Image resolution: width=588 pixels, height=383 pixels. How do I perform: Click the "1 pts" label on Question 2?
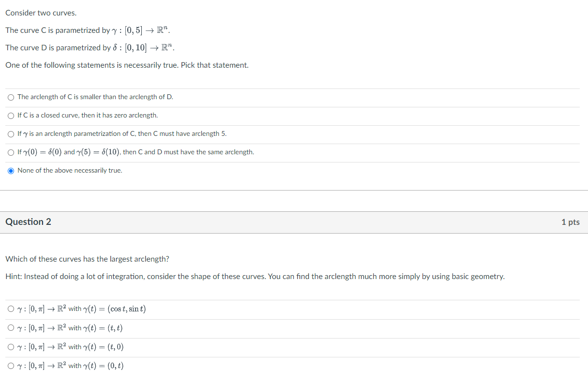click(x=570, y=221)
